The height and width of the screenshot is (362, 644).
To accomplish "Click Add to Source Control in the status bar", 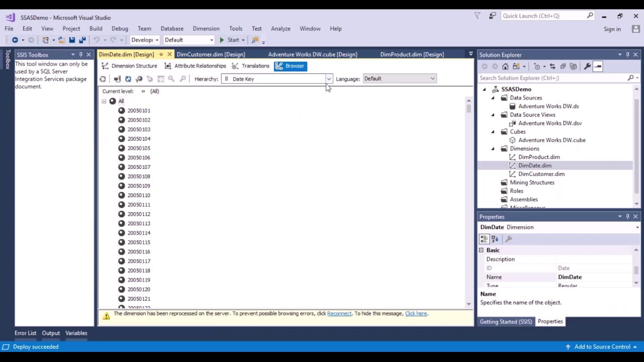I will (x=602, y=346).
